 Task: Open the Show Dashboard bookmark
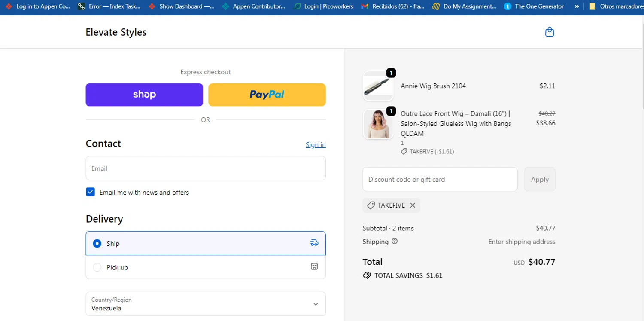click(x=181, y=6)
